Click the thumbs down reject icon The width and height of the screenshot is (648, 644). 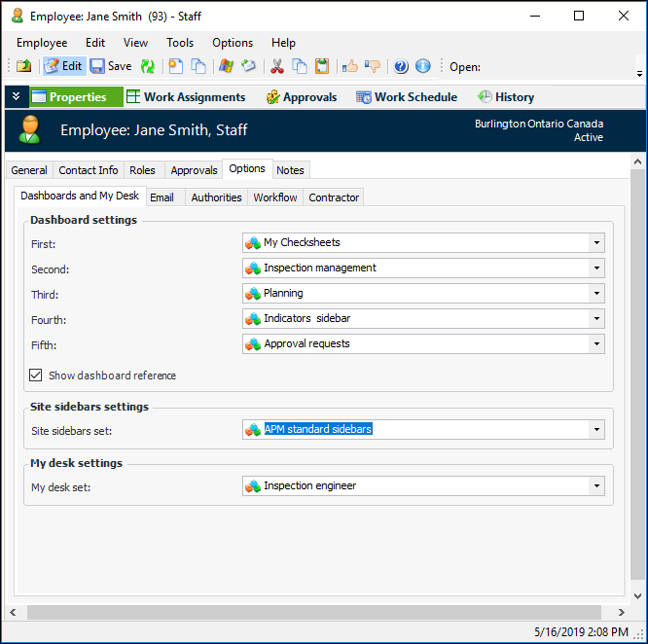(372, 66)
